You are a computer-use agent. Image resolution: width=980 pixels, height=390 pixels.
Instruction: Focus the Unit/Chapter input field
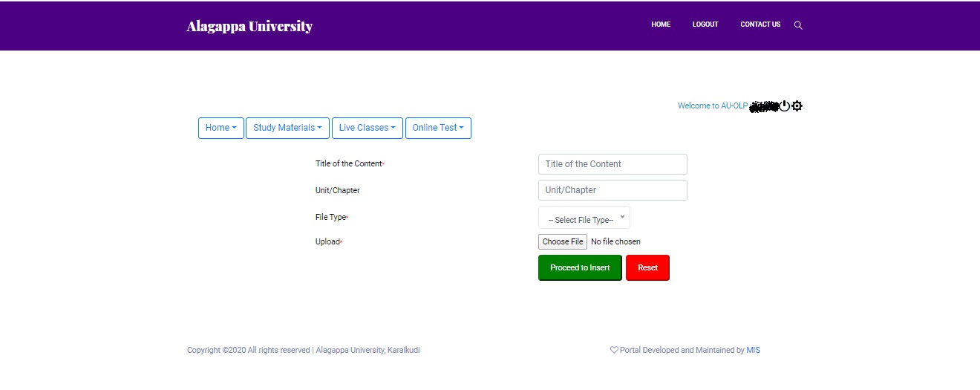[x=612, y=190]
